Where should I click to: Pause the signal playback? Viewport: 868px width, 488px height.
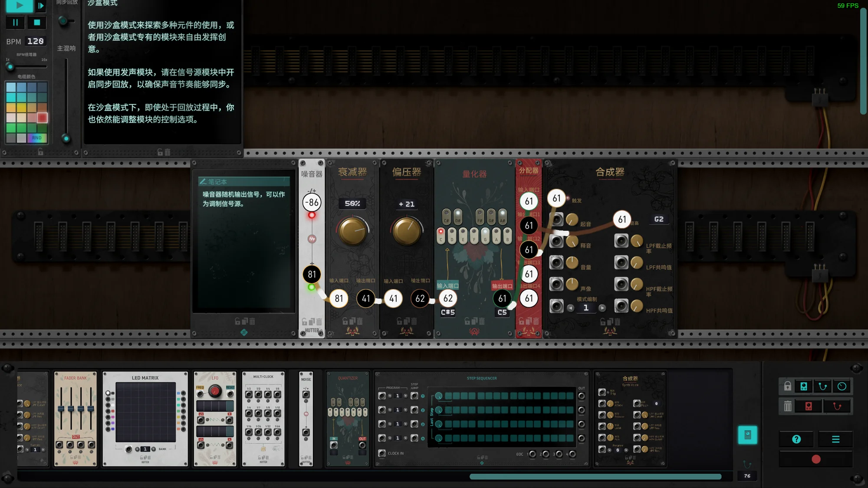coord(15,22)
